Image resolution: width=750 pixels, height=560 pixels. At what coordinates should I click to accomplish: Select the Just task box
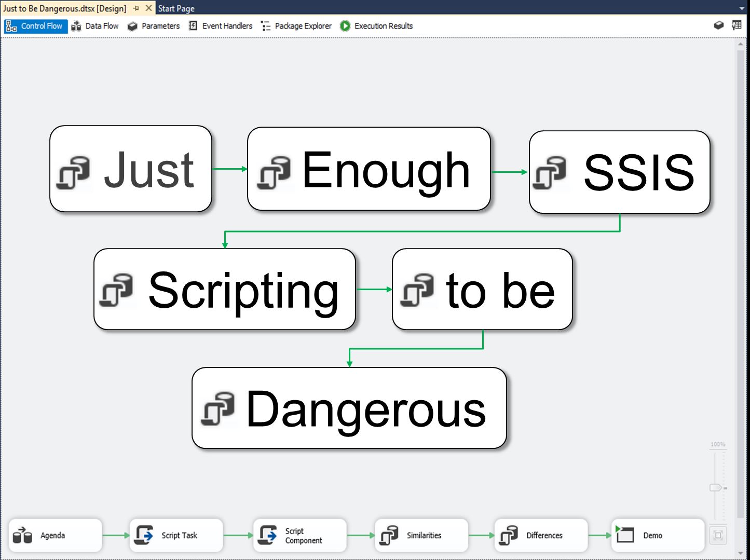point(131,169)
